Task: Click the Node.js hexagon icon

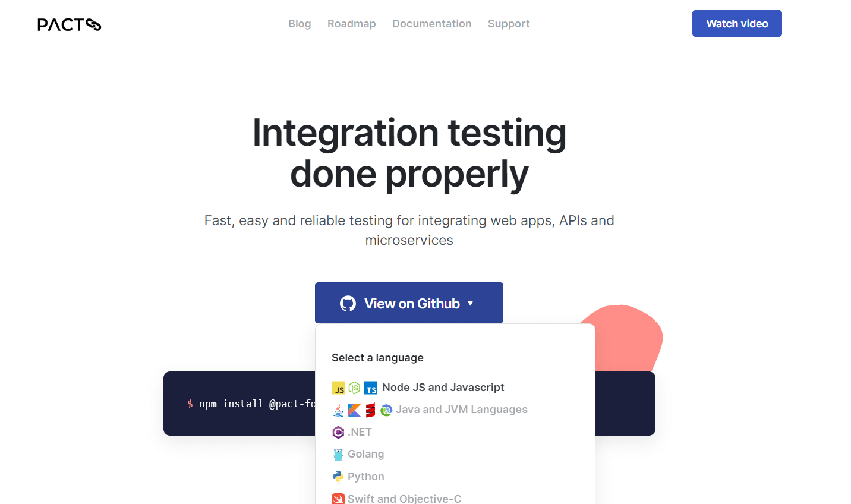Action: [x=354, y=387]
